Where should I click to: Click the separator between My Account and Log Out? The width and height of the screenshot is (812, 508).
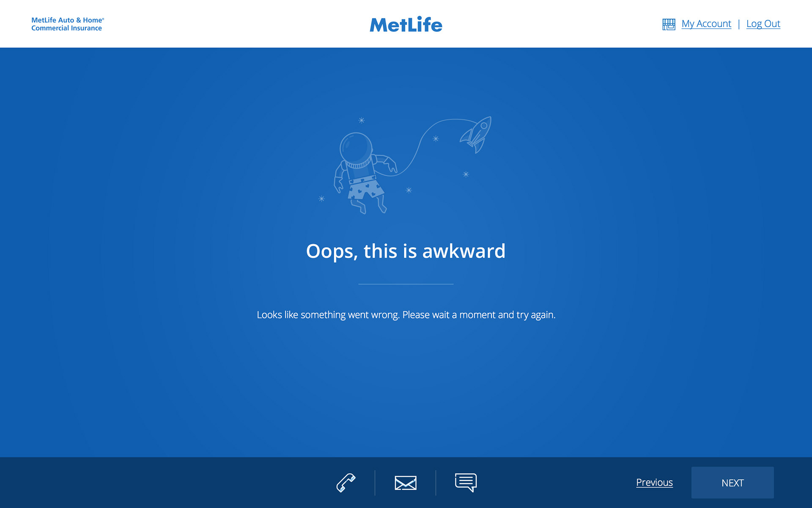coord(739,24)
